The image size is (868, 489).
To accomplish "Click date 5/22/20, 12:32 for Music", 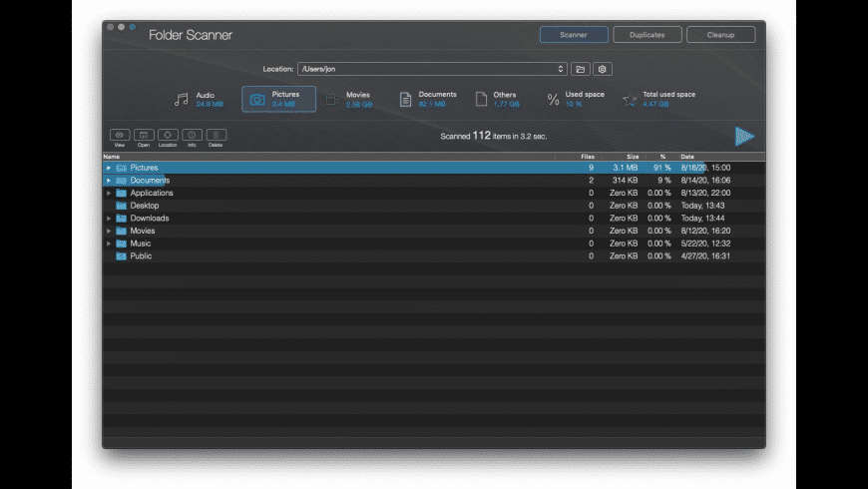I will tap(705, 244).
